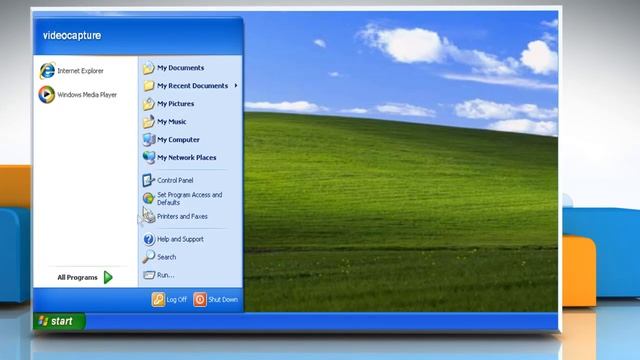Click the Help and Support question icon

pyautogui.click(x=149, y=239)
